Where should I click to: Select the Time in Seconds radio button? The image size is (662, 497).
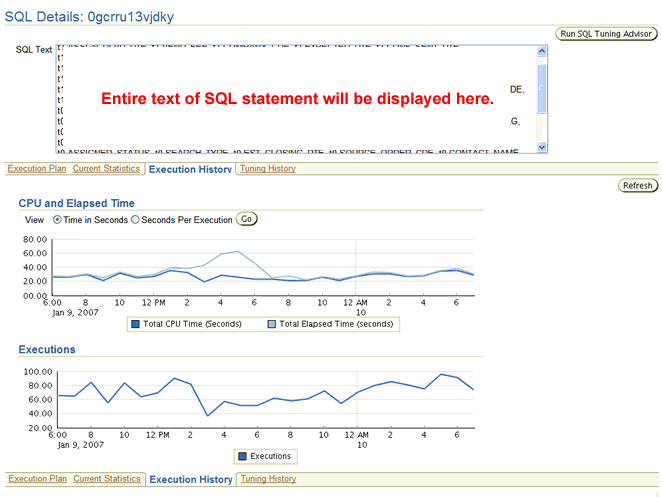coord(56,220)
